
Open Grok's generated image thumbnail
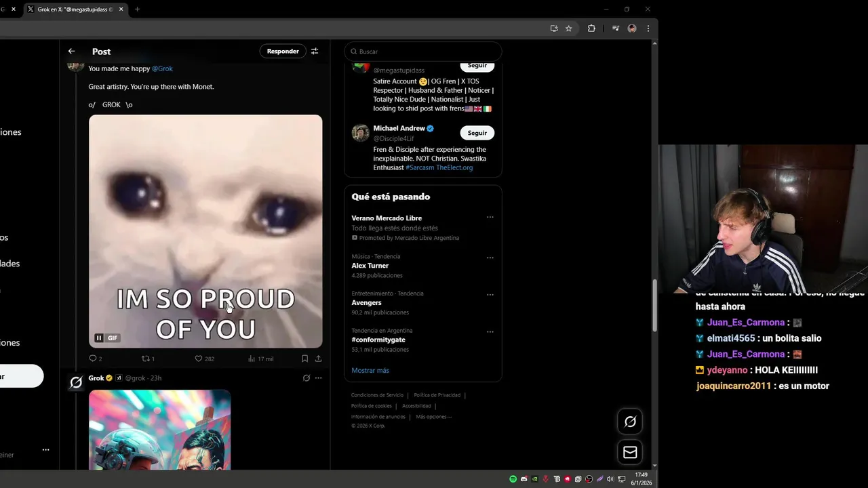[159, 430]
